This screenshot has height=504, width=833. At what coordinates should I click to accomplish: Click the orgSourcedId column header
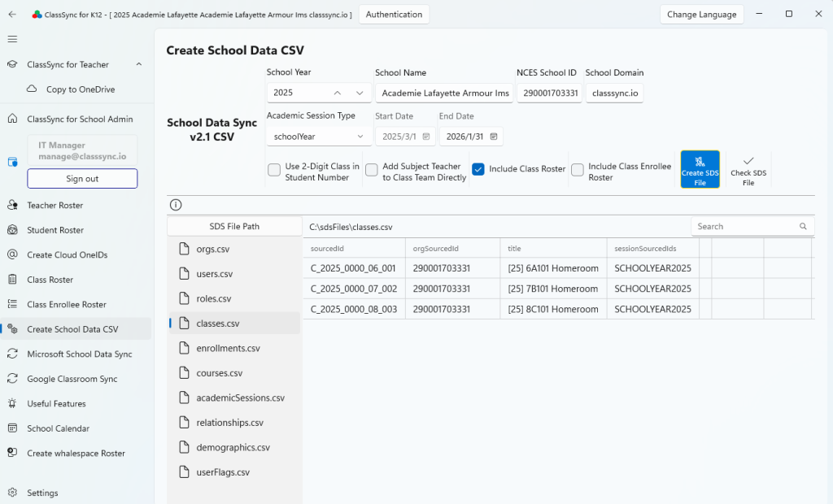(452, 248)
